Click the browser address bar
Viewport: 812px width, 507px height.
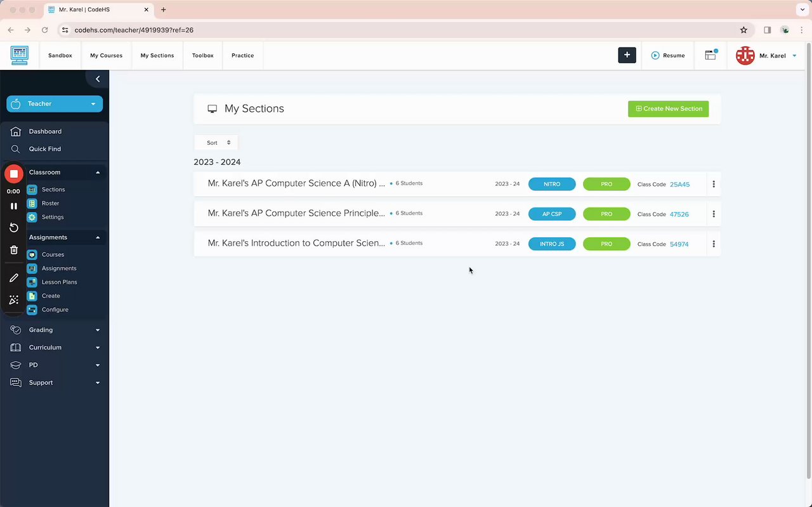coord(406,30)
